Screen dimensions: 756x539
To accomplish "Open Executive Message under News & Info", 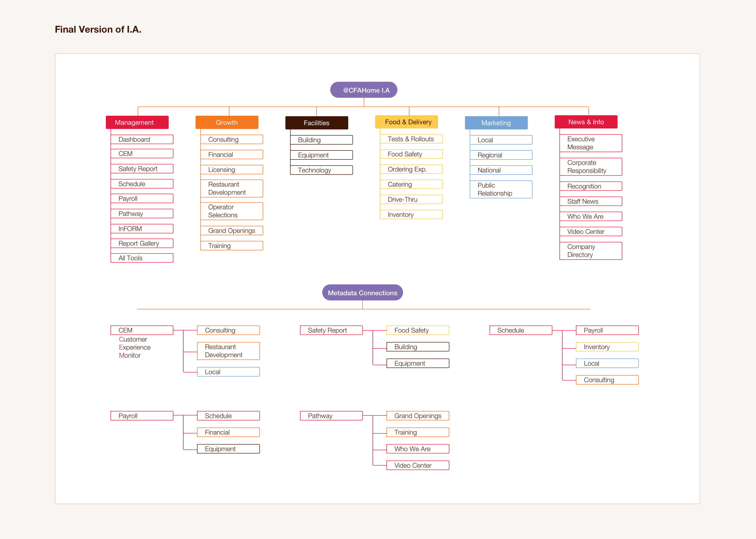I will coord(590,143).
